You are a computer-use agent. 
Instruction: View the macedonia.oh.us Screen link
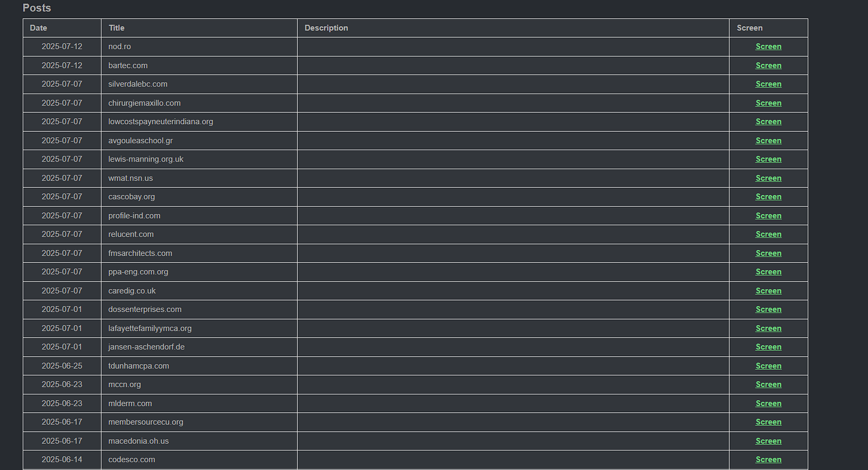[768, 441]
